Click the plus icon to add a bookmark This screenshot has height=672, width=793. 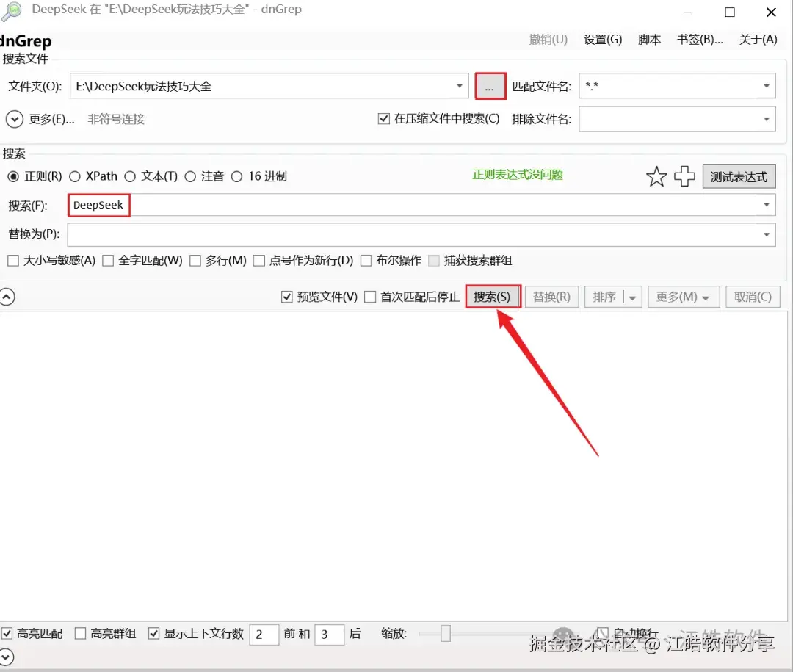[684, 176]
